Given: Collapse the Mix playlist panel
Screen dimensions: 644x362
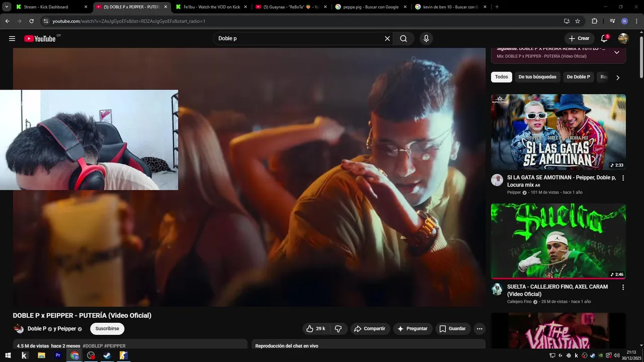Looking at the screenshot, I should [x=617, y=52].
